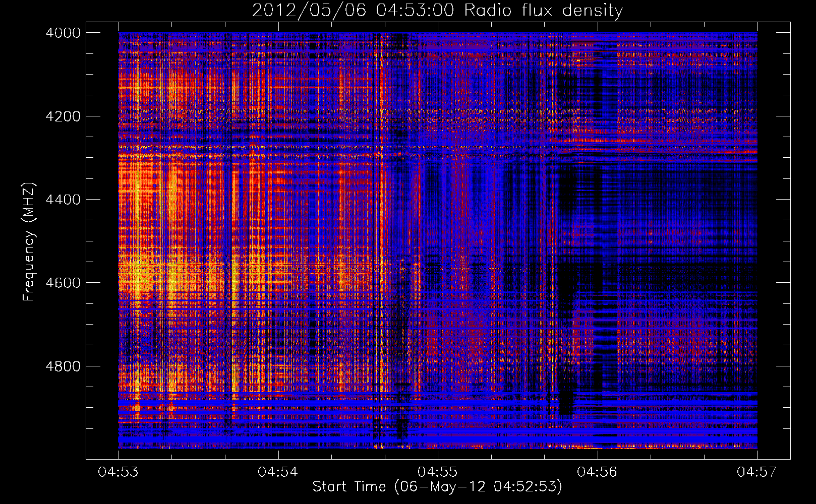Click the 04:56 time tick label
Viewport: 816px width, 504px height.
click(x=597, y=472)
